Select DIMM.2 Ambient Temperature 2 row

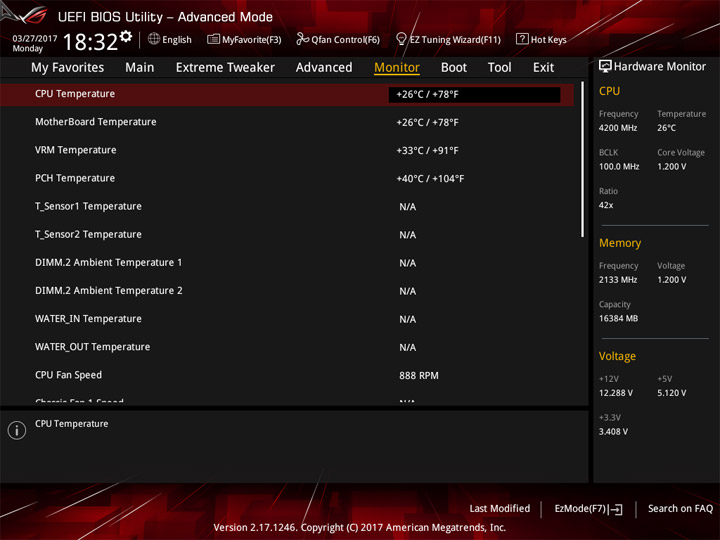point(287,291)
